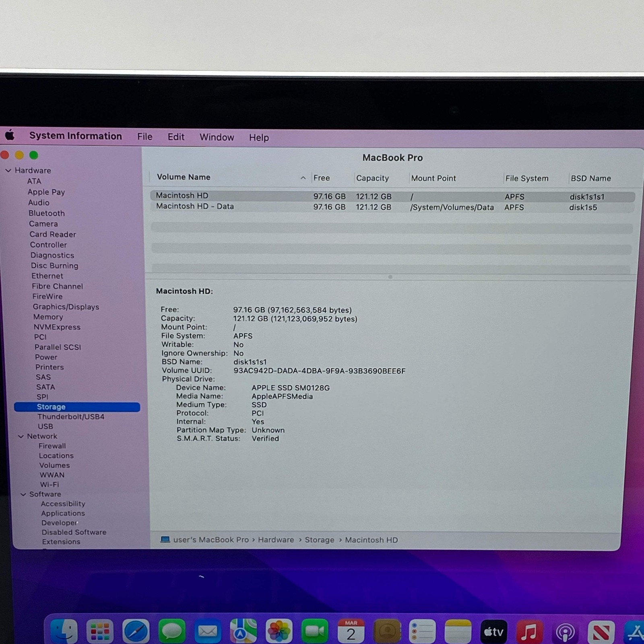Select Power in the sidebar

46,357
